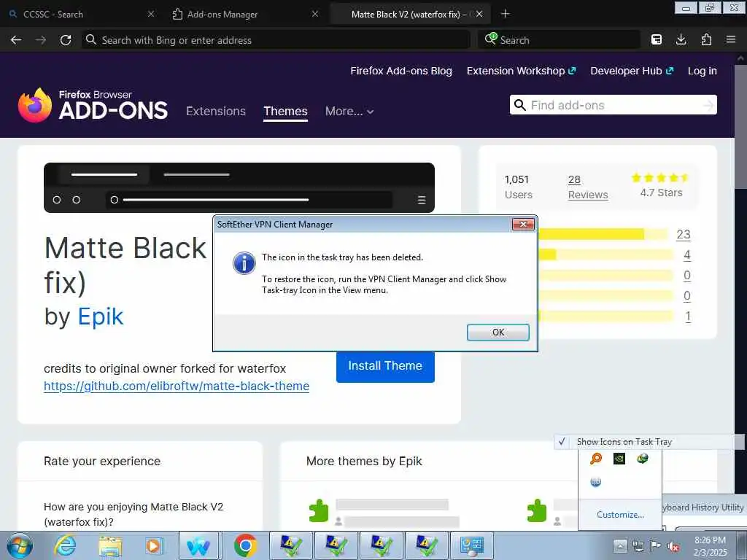The width and height of the screenshot is (747, 560).
Task: Toggle the show hidden icons arrow
Action: [x=620, y=546]
